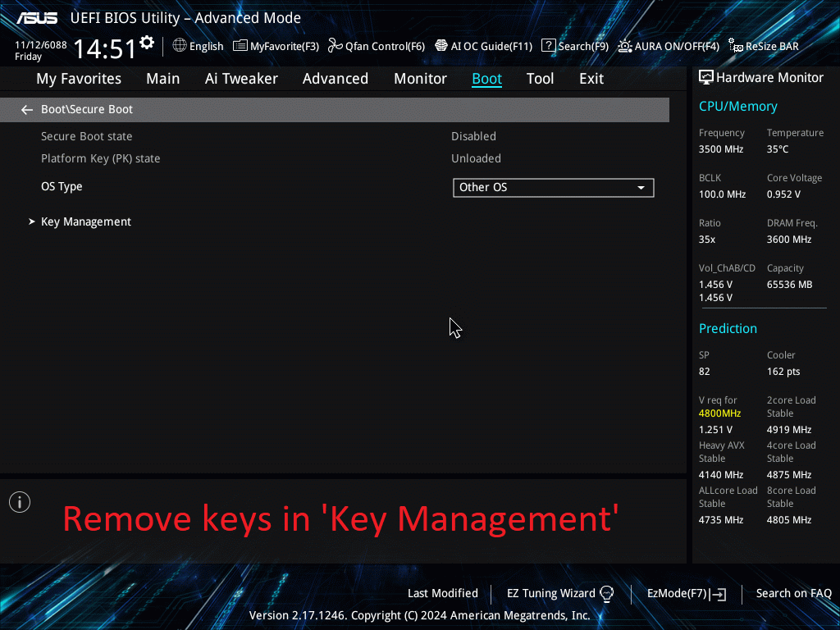Open the Monitor tab
The image size is (840, 630).
pos(420,79)
